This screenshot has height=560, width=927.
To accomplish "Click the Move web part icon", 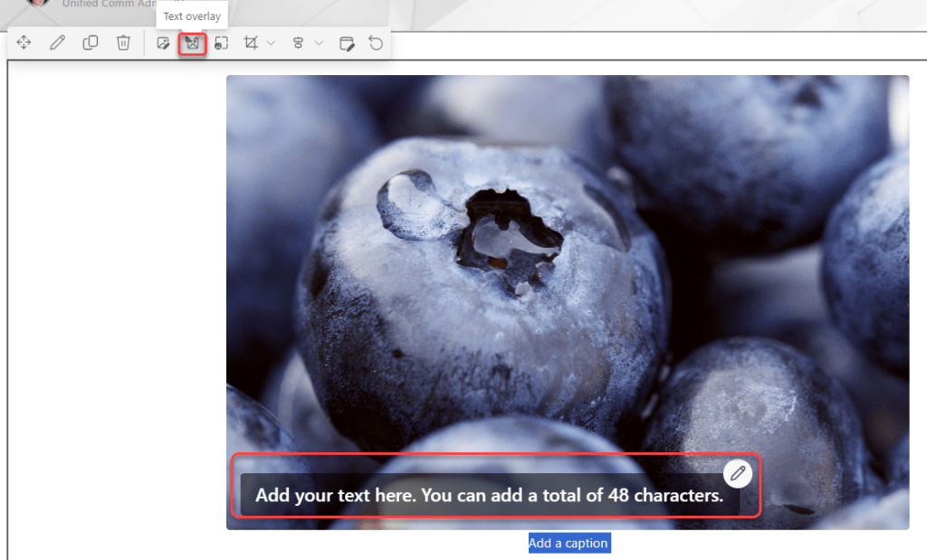I will 24,43.
